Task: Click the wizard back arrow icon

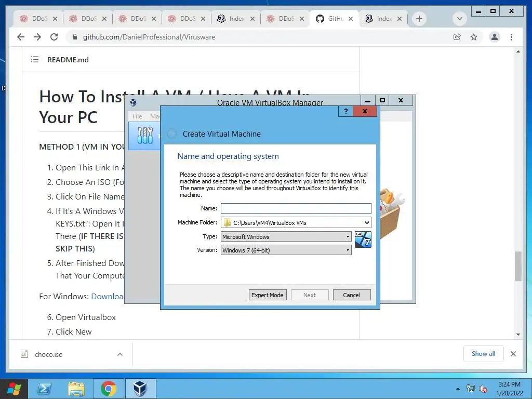Action: [172, 134]
